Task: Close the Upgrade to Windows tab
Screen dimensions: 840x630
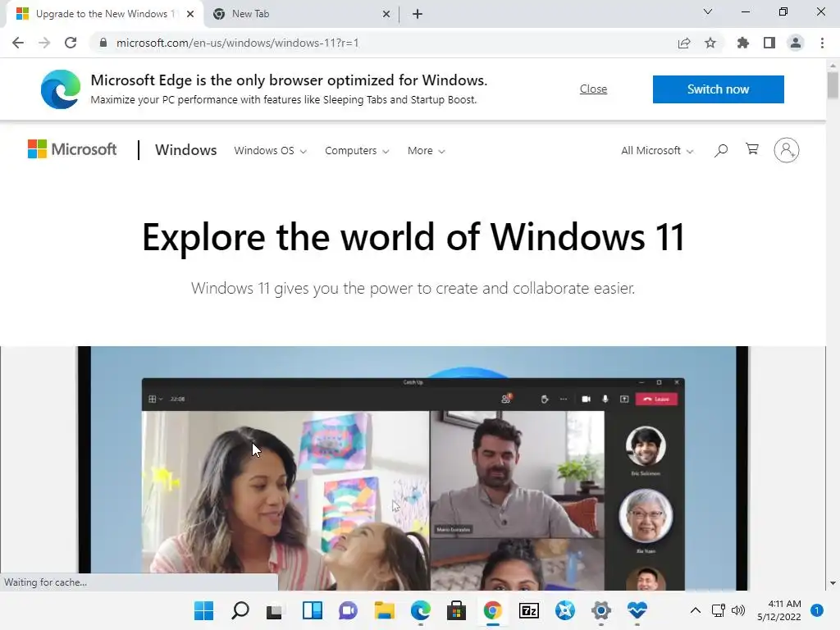Action: 190,14
